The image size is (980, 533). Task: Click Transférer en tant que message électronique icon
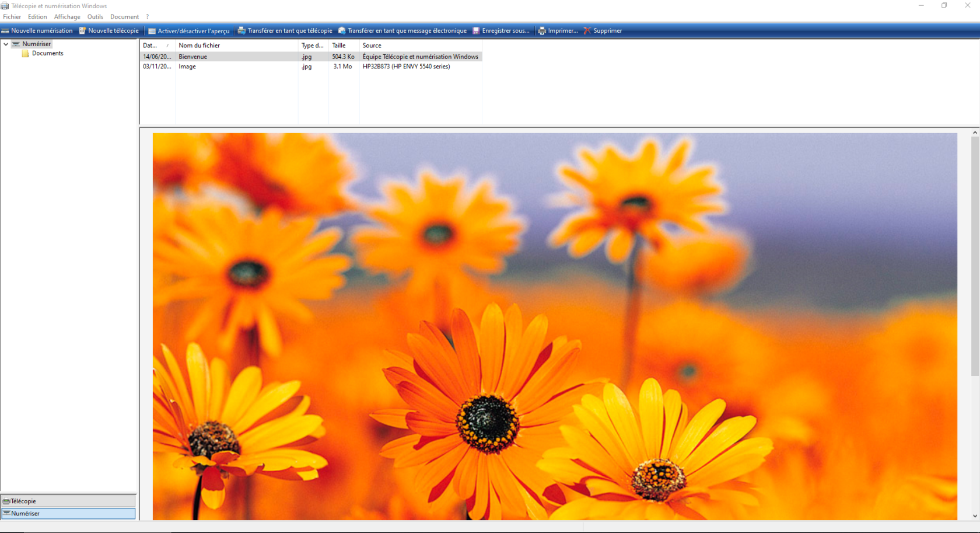[342, 31]
